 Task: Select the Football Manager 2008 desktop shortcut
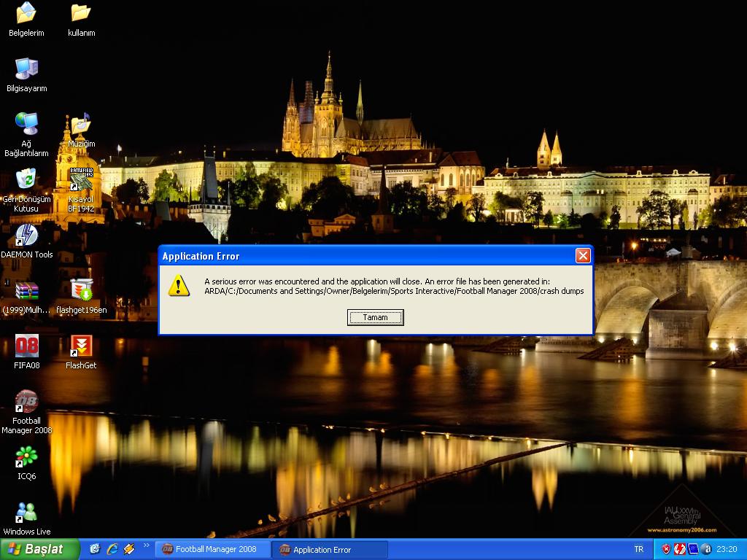point(26,402)
